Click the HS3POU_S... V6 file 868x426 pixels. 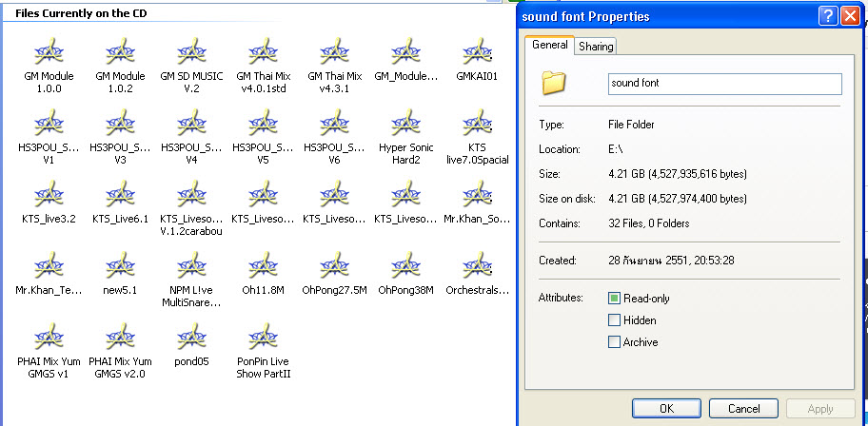(334, 138)
